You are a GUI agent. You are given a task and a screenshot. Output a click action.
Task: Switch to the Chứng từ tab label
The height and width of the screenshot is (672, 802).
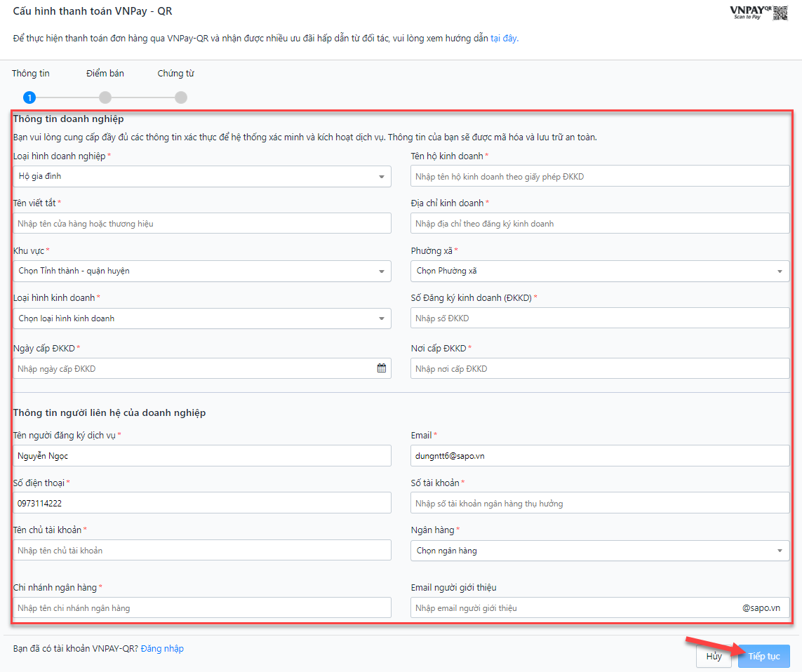[x=175, y=74]
